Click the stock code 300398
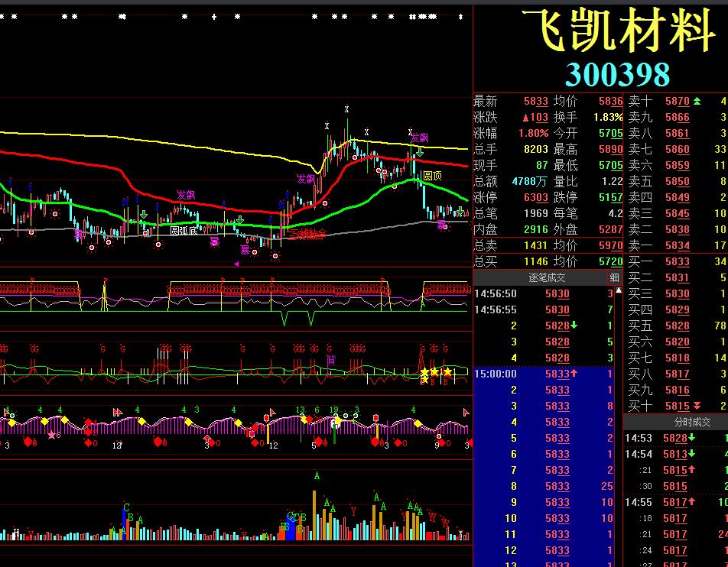Screen dimensions: 728x567 pos(618,74)
